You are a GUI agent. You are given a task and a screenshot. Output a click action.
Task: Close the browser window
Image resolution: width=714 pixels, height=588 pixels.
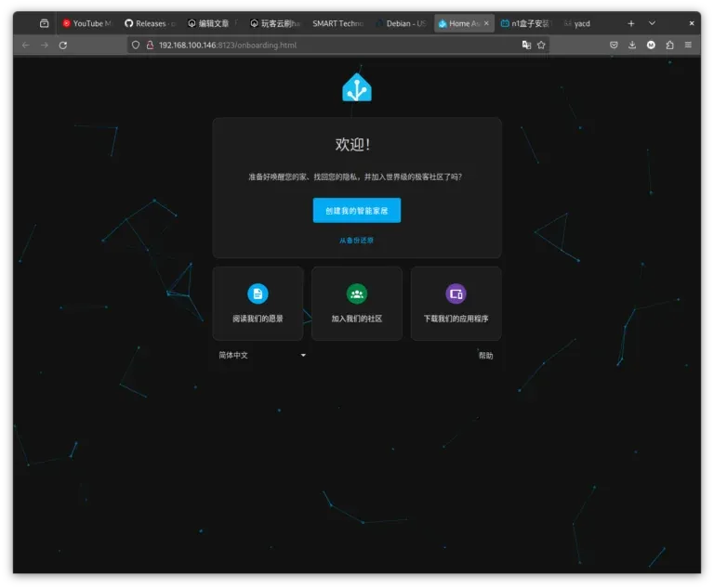692,23
